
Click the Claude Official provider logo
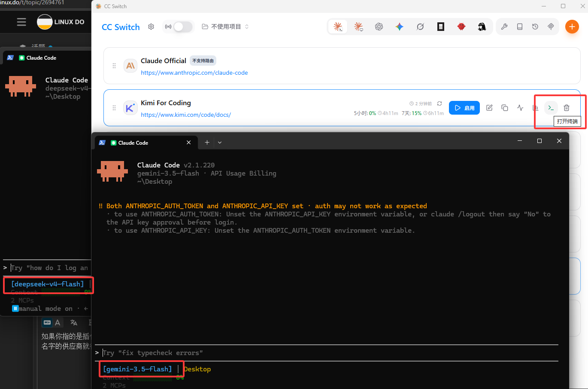tap(130, 66)
